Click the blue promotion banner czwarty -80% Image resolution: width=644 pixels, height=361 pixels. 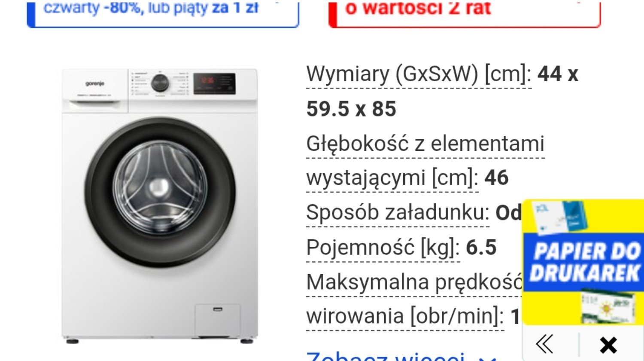pos(163,13)
